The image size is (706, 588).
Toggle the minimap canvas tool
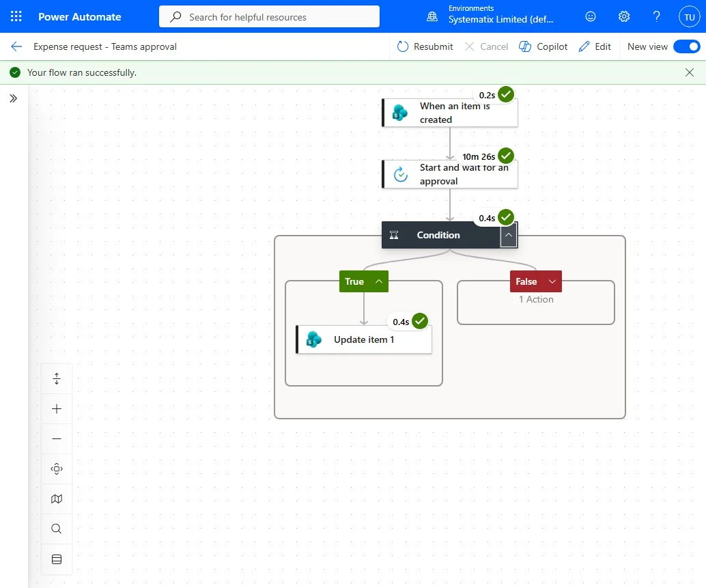coord(57,499)
